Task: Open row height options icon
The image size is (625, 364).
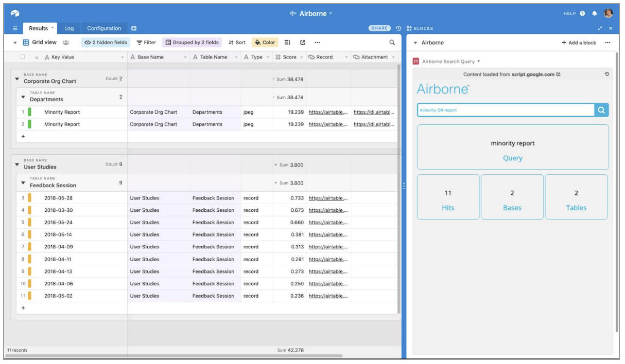Action: [x=287, y=43]
